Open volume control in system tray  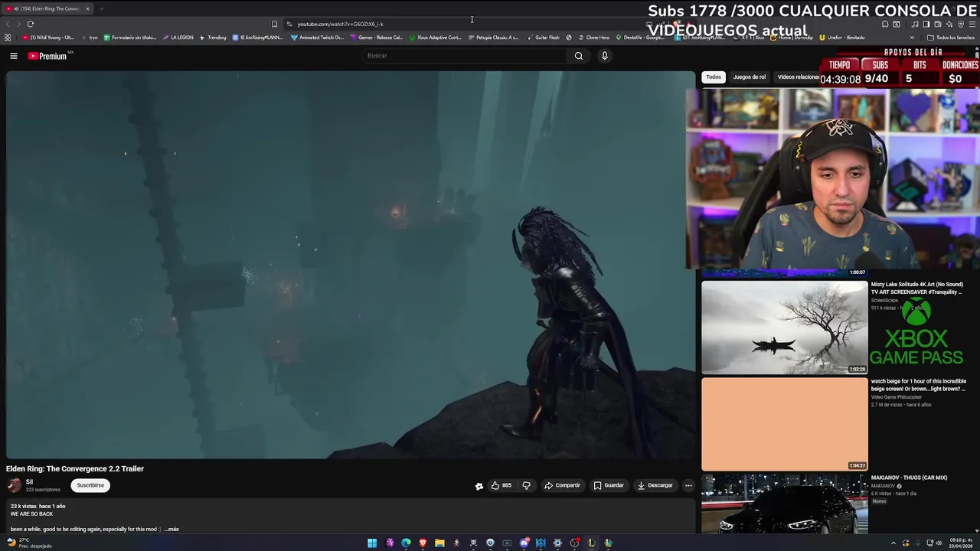click(940, 543)
